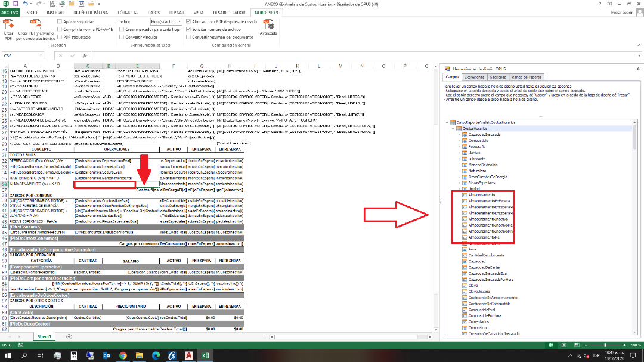
Task: Click the Save icon in quick access toolbar
Action: (x=16, y=4)
